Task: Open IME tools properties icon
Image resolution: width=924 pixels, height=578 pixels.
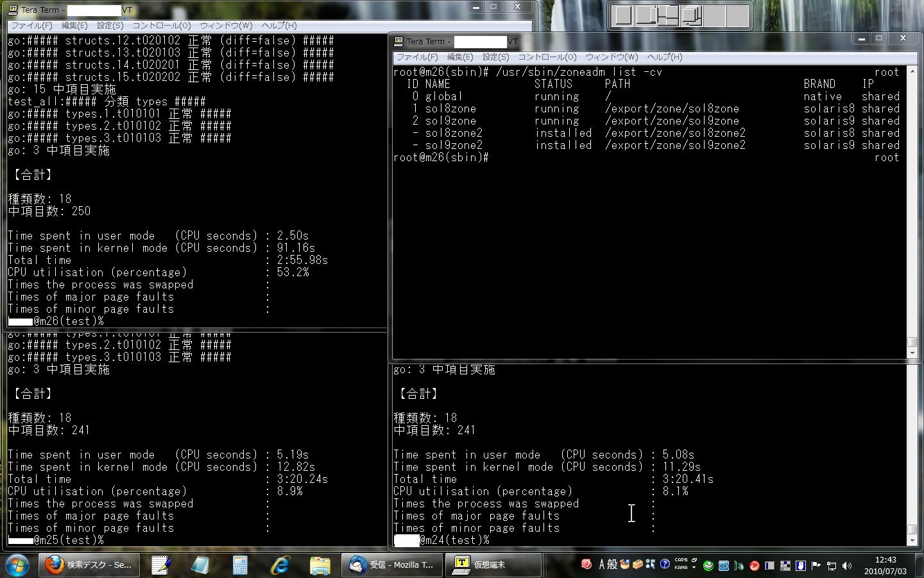Action: 651,564
